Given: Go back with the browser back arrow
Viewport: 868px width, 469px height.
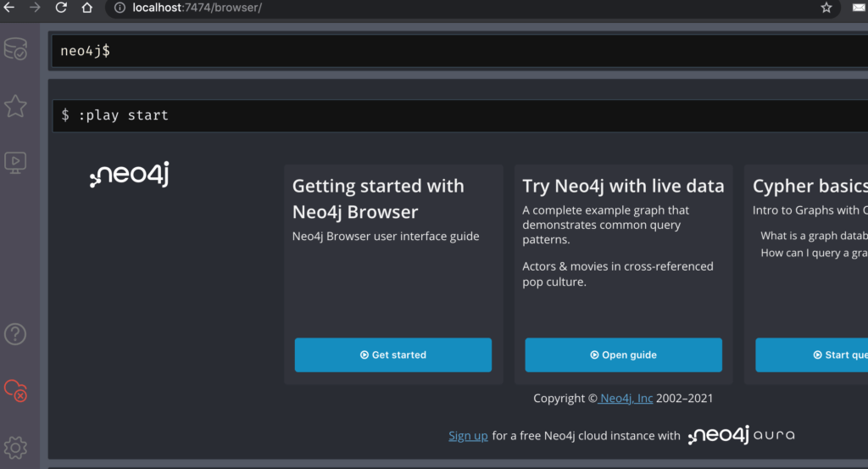Looking at the screenshot, I should click(x=9, y=8).
